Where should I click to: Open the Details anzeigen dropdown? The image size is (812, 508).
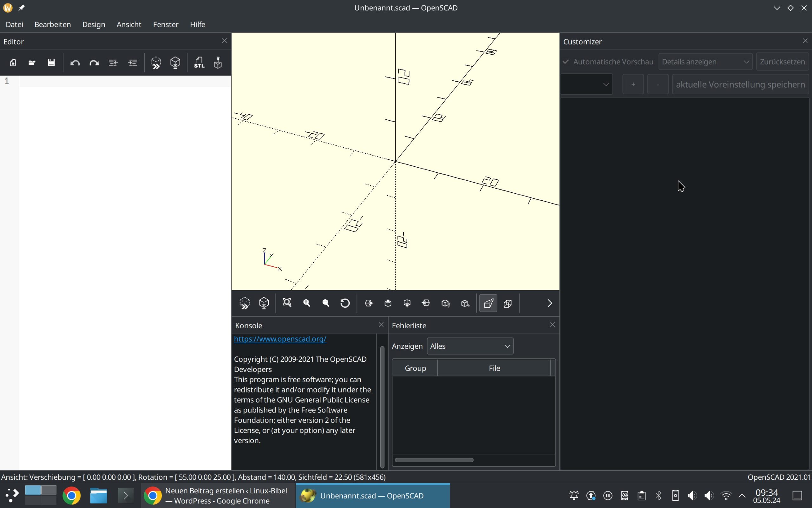705,62
